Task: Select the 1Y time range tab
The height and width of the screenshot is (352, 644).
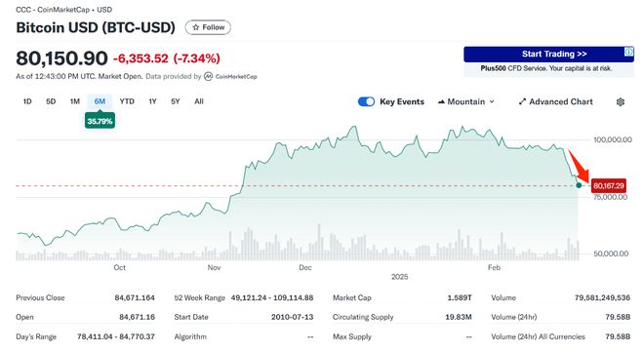Action: pyautogui.click(x=152, y=101)
